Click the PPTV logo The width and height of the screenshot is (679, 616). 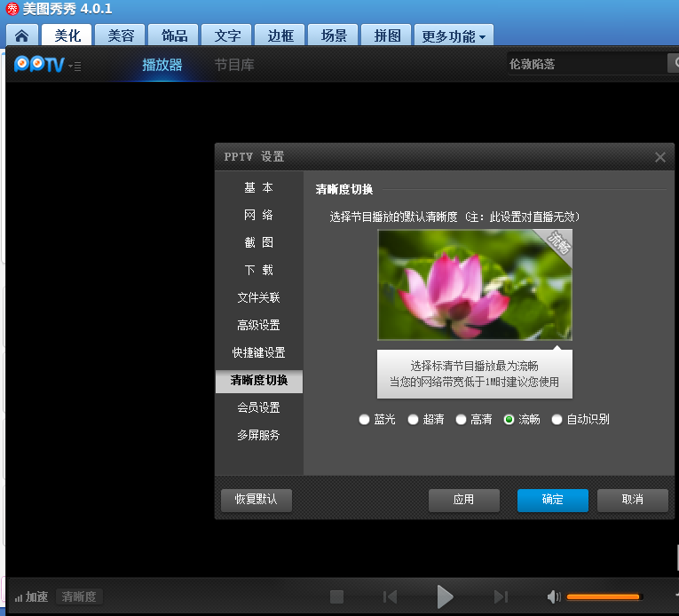39,65
